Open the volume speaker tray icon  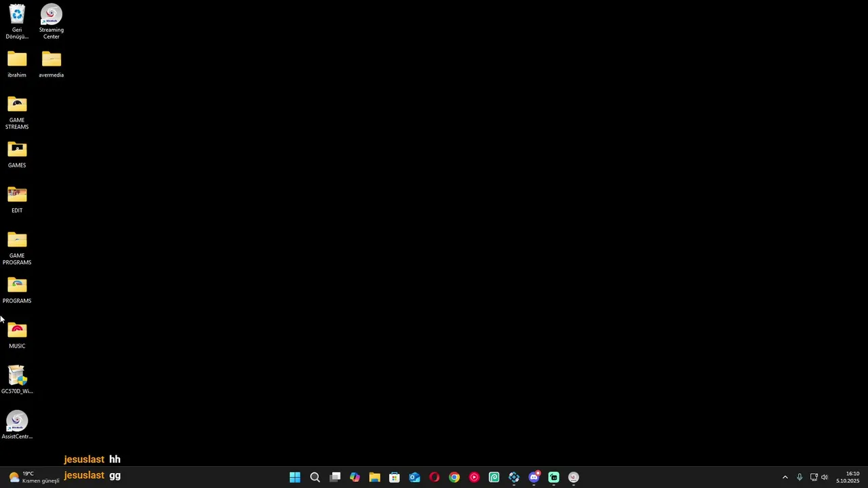[825, 477]
